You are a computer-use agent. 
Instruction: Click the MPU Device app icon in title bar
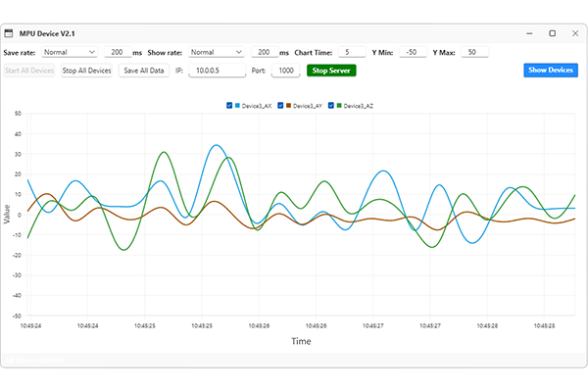click(x=10, y=33)
